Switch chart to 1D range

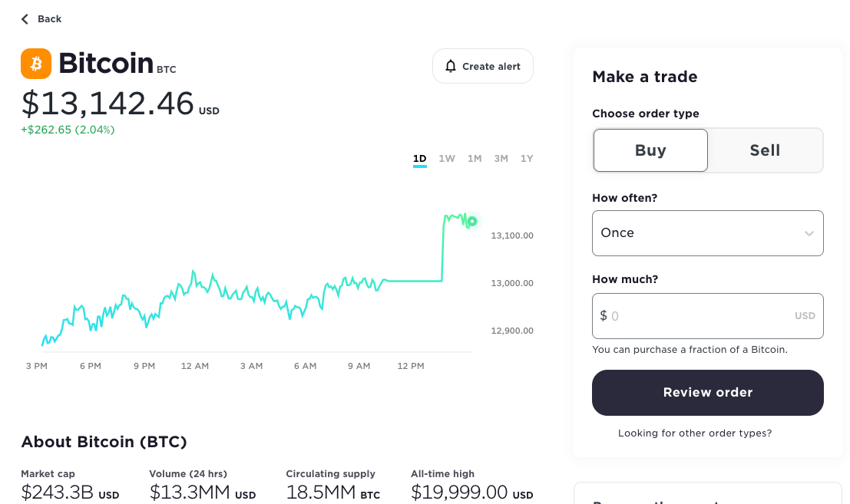[x=419, y=159]
